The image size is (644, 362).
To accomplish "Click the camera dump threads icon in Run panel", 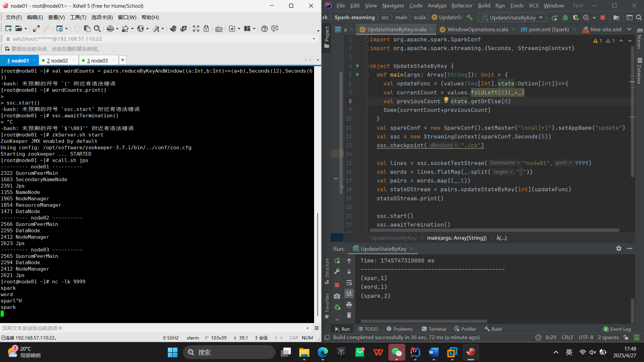I will pos(337,296).
